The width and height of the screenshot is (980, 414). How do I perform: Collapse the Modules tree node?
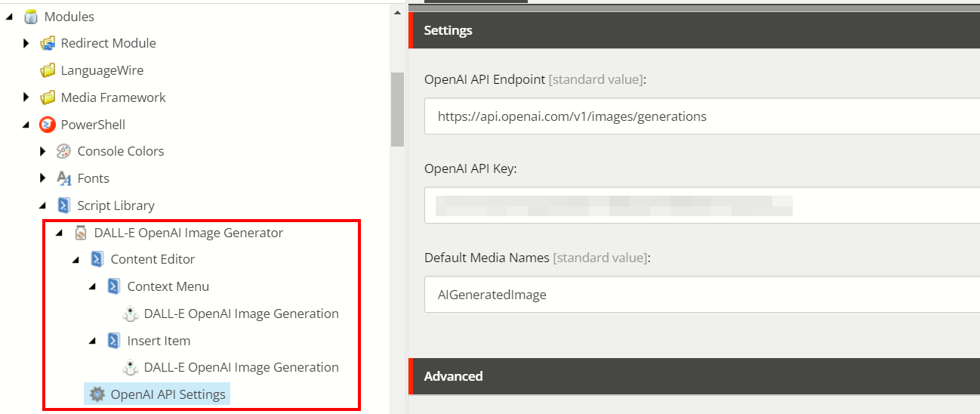(x=10, y=17)
